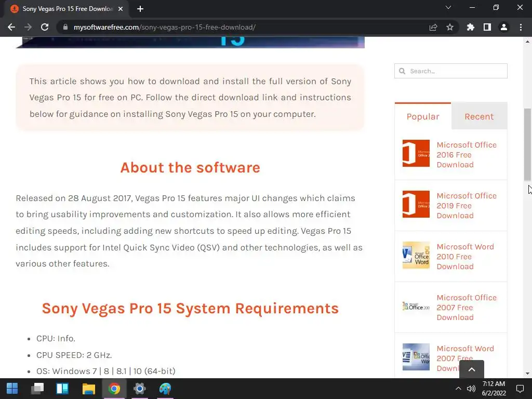This screenshot has width=532, height=399.
Task: Open Widgets from taskbar
Action: click(62, 389)
